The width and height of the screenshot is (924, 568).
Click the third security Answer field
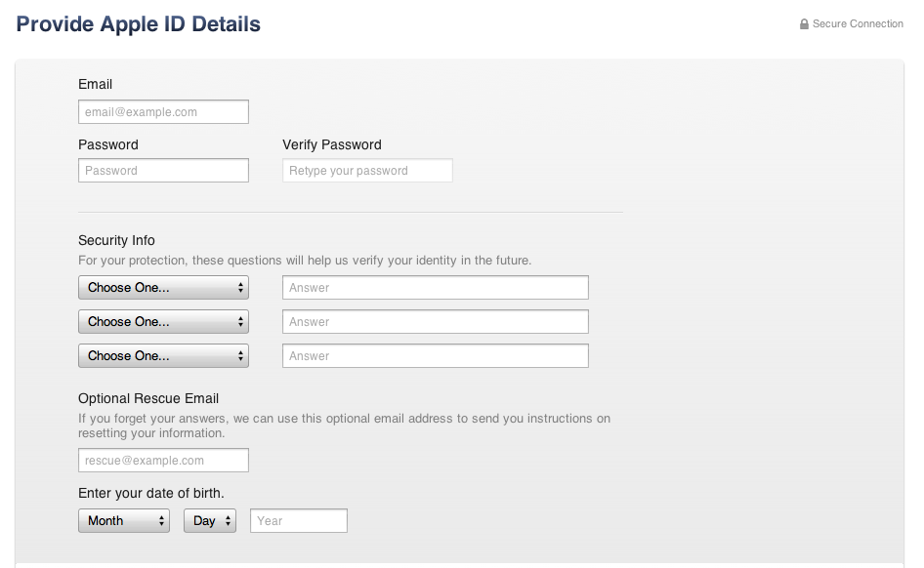coord(435,356)
